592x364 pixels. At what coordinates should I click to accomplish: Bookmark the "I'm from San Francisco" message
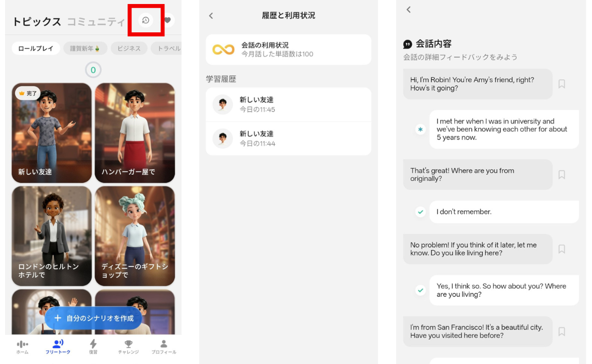click(x=562, y=332)
